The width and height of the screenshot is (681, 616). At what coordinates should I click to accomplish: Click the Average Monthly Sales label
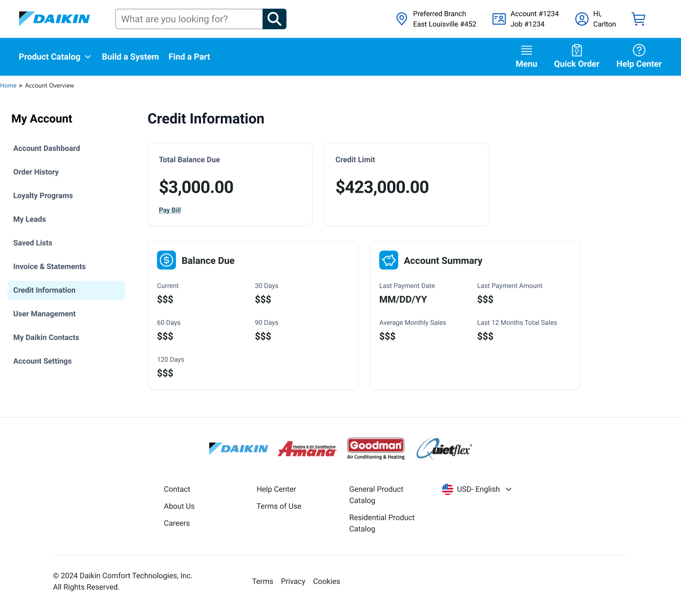tap(412, 323)
